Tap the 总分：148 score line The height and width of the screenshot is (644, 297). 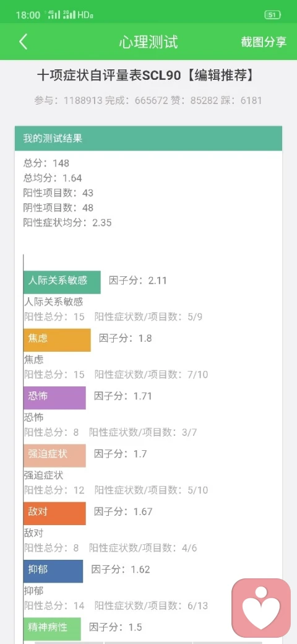(x=46, y=163)
